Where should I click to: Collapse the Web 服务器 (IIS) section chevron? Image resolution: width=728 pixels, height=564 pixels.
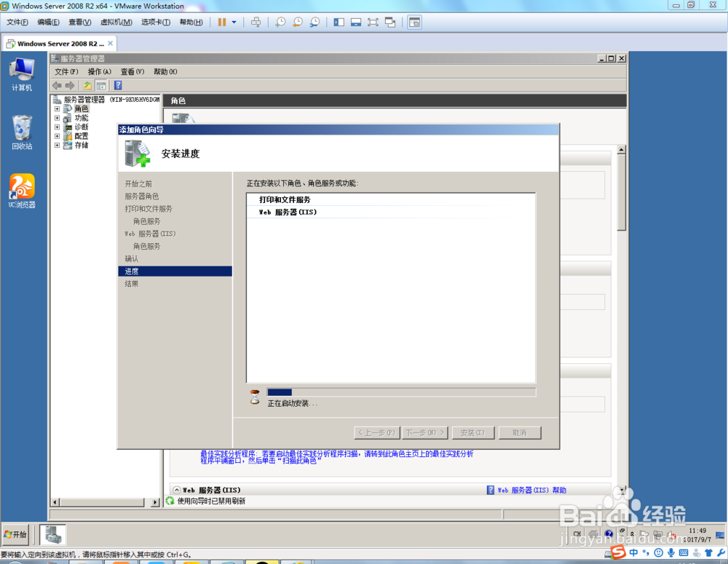click(x=177, y=490)
